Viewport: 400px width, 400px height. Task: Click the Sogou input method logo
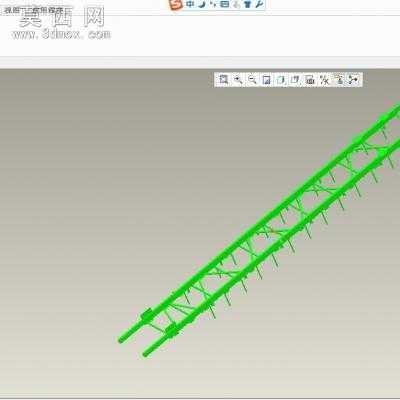(176, 4)
